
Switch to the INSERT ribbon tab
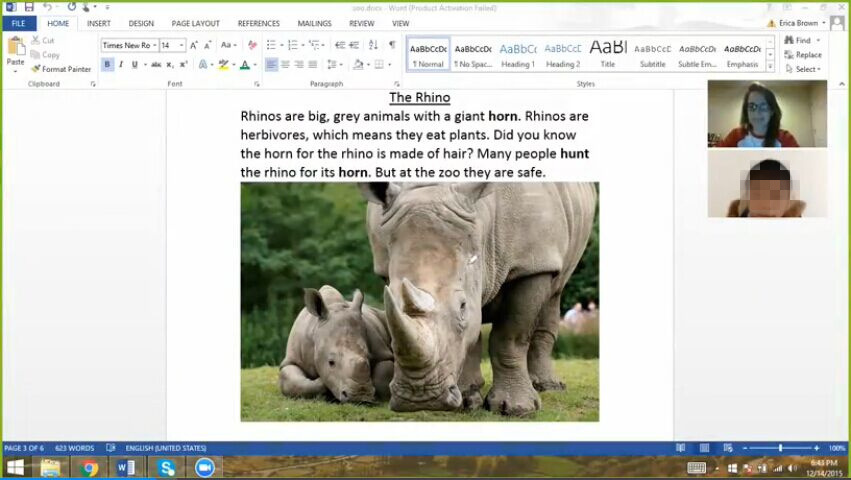pyautogui.click(x=99, y=23)
